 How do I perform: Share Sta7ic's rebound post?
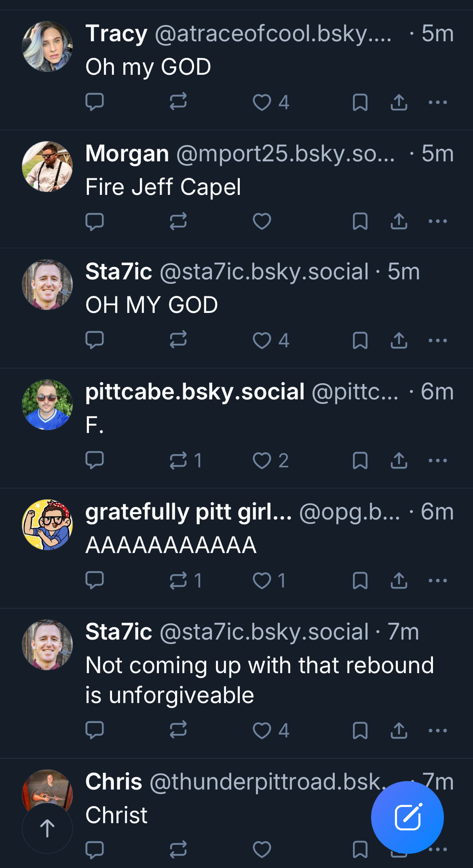pyautogui.click(x=399, y=730)
